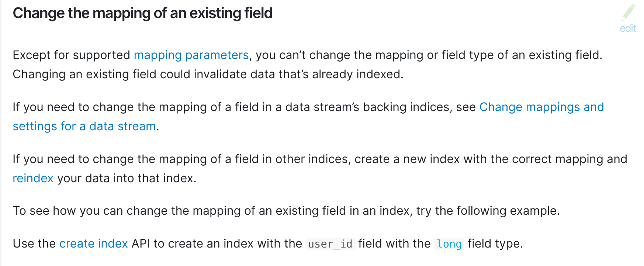
Task: Follow the "create index" API link
Action: tap(94, 243)
